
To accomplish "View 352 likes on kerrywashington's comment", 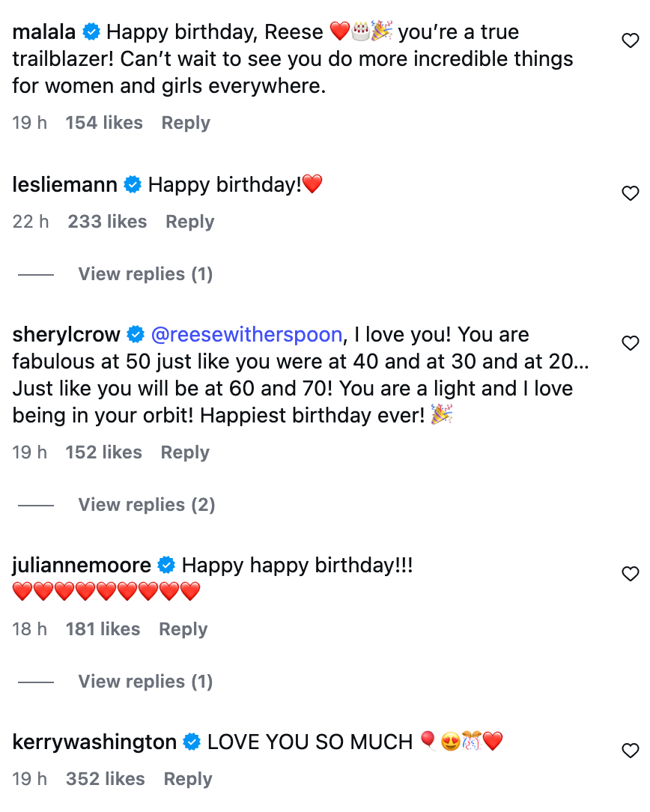I will point(105,779).
